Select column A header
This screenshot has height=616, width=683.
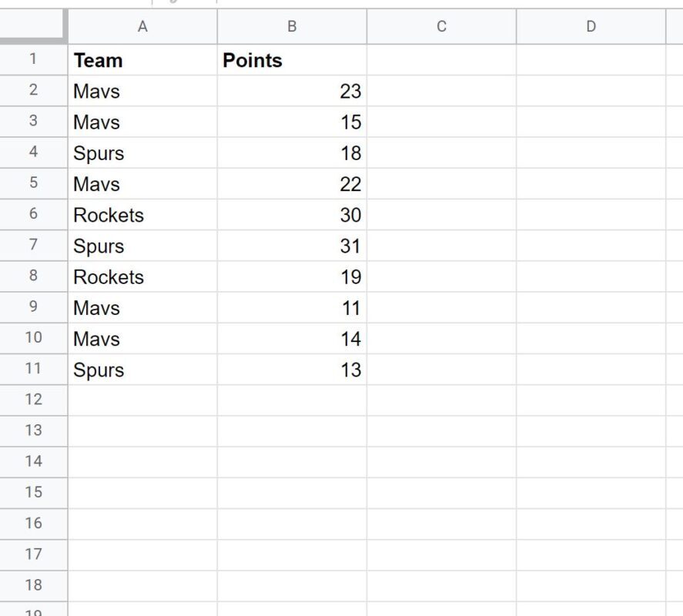pos(142,27)
